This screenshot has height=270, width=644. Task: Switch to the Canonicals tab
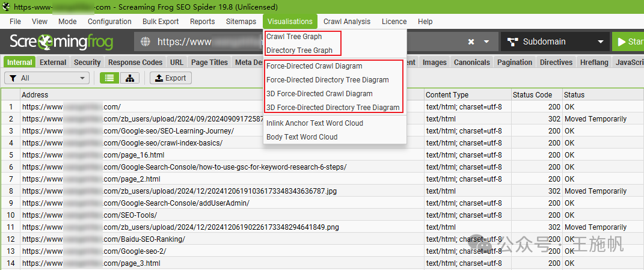[x=472, y=62]
